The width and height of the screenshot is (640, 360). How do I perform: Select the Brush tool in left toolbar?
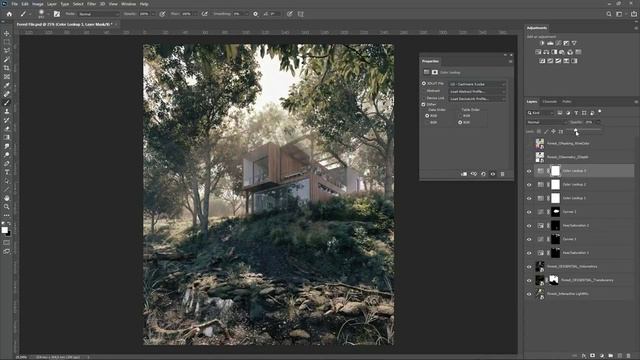(x=7, y=102)
